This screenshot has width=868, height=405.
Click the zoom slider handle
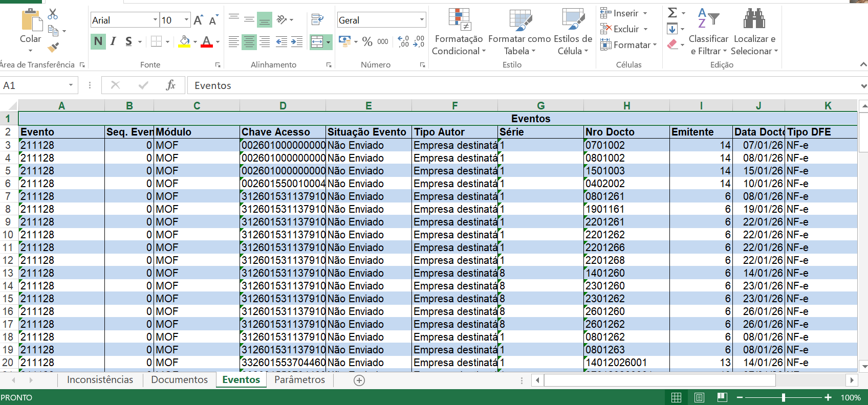pos(783,397)
